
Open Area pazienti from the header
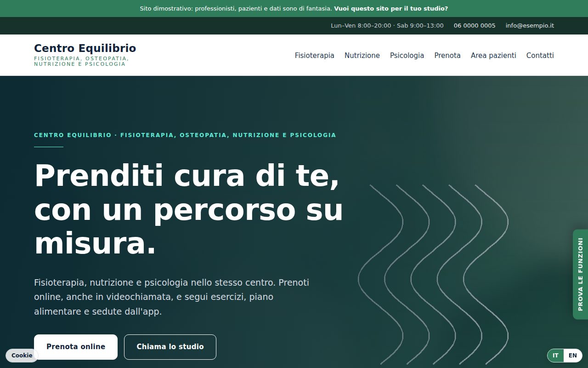pyautogui.click(x=493, y=55)
